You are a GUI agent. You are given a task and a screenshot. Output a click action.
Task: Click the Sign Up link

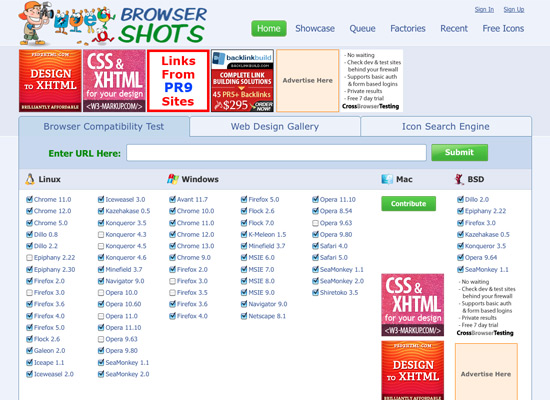coord(514,9)
